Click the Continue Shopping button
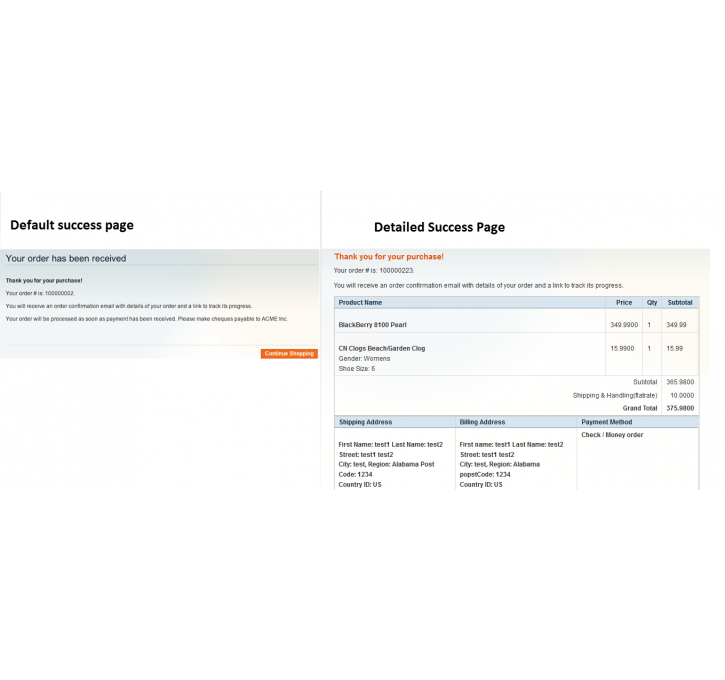 [x=289, y=354]
